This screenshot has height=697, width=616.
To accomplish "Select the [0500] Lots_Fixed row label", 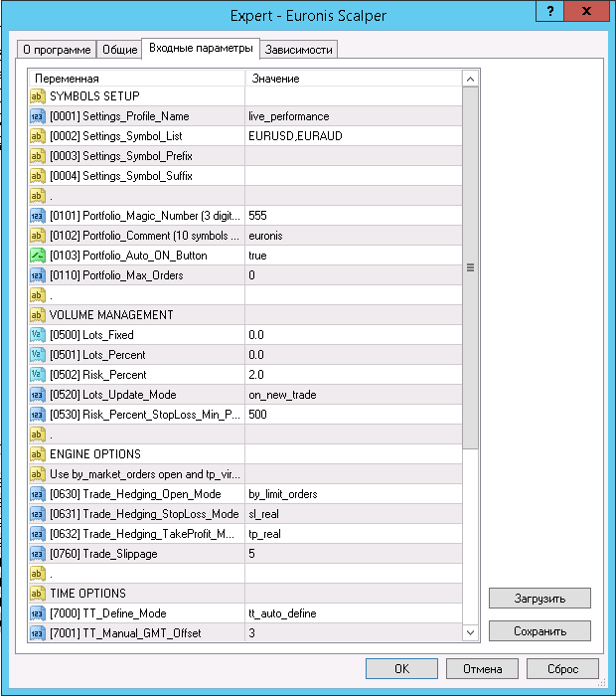I will pyautogui.click(x=91, y=335).
